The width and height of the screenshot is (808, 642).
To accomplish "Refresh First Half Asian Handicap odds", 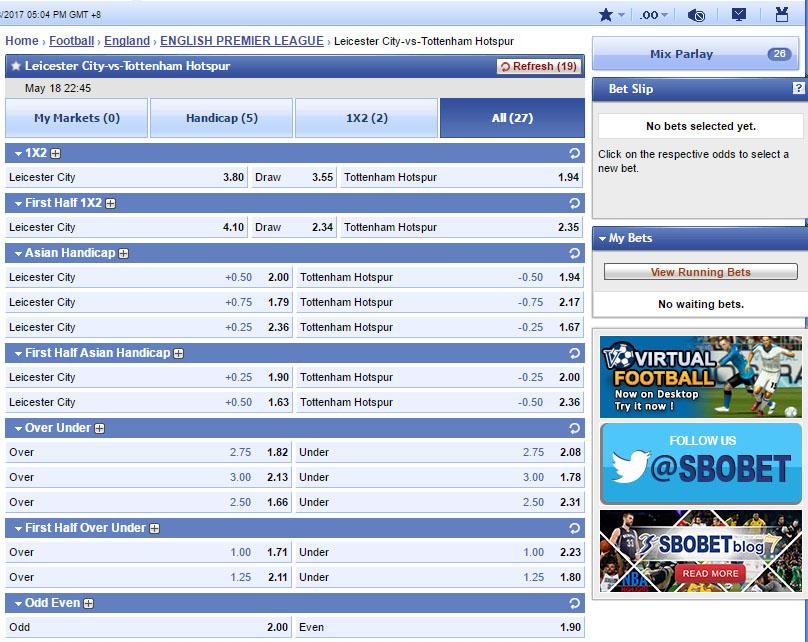I will pos(574,353).
